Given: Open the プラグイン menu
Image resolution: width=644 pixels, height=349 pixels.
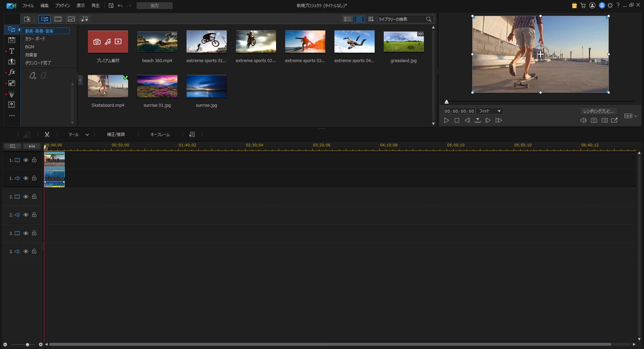Looking at the screenshot, I should (62, 6).
